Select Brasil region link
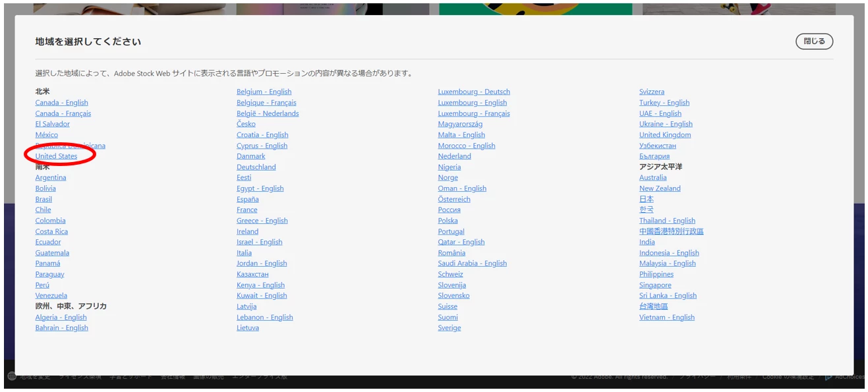 [43, 199]
